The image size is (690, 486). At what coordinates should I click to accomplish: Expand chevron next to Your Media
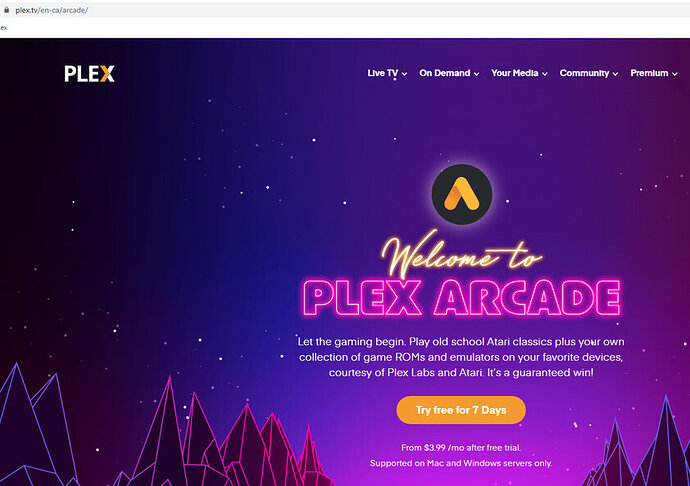coord(545,74)
